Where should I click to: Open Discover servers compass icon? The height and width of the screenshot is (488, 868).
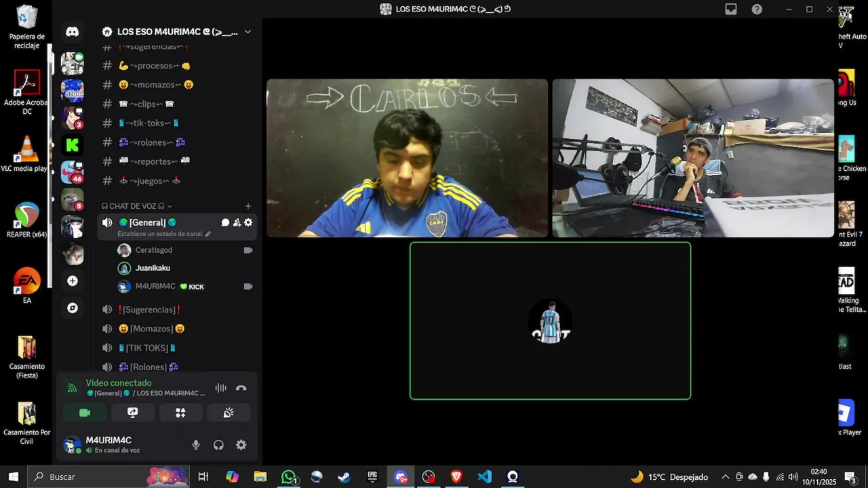(x=73, y=308)
